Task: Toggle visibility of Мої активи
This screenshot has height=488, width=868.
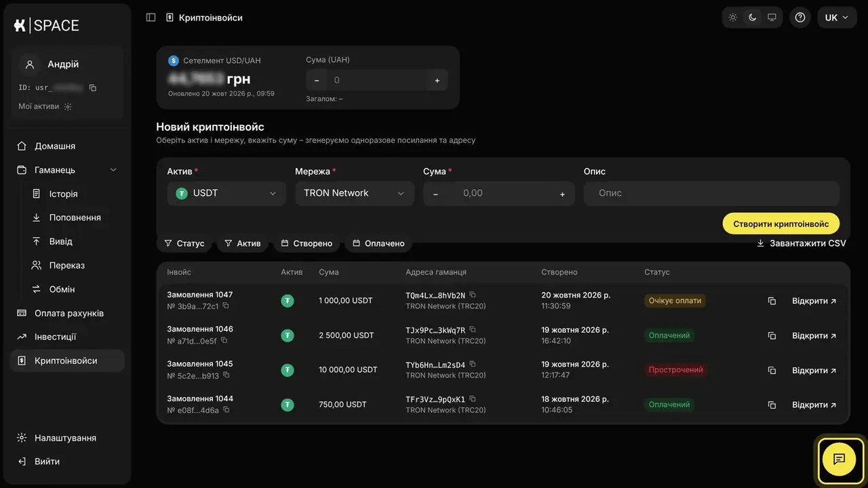Action: point(68,106)
